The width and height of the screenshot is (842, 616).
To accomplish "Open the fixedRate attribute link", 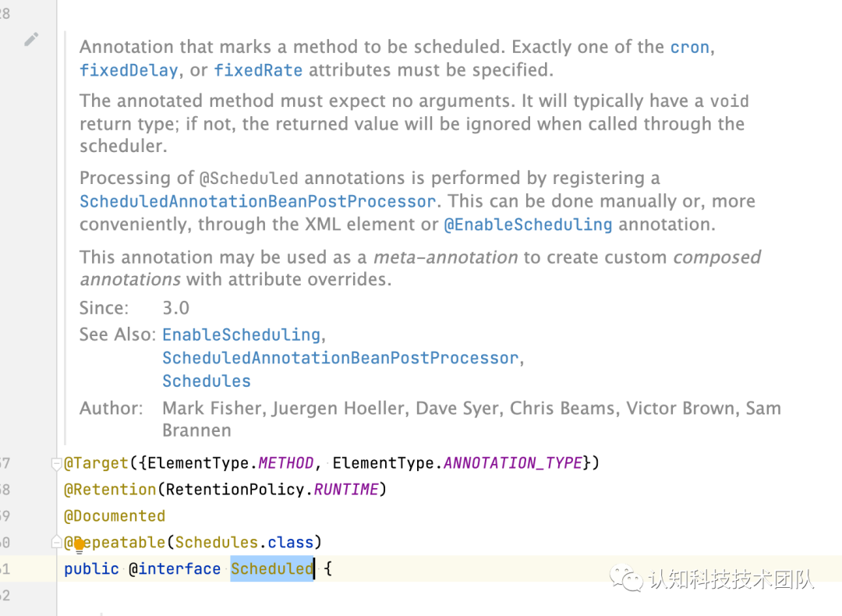I will pyautogui.click(x=258, y=70).
